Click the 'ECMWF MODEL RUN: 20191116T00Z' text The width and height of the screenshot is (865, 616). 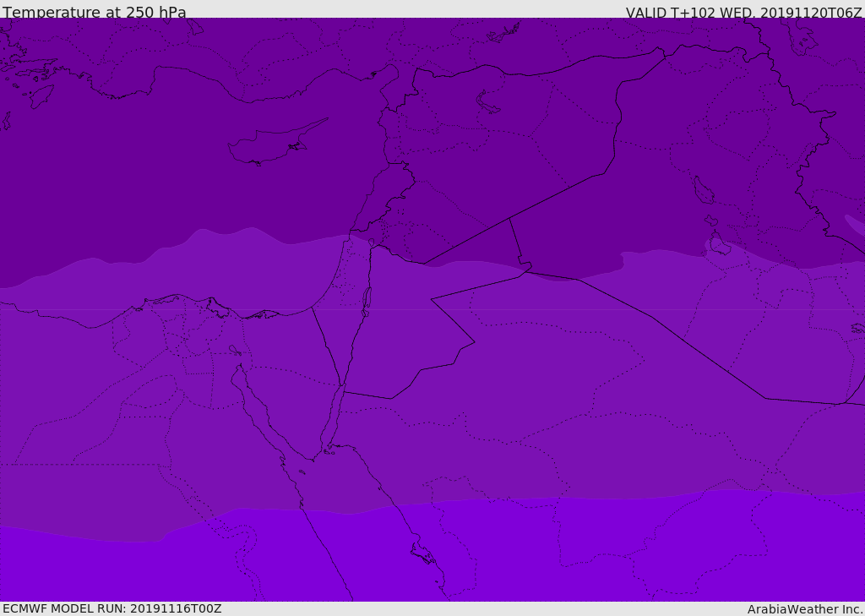(x=112, y=608)
